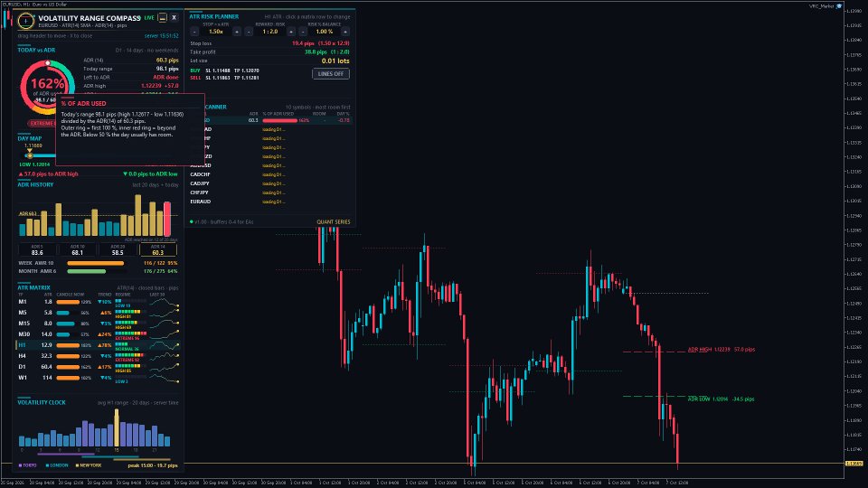Image resolution: width=868 pixels, height=488 pixels.
Task: Click the server 15:51:52 time text
Action: coord(161,36)
